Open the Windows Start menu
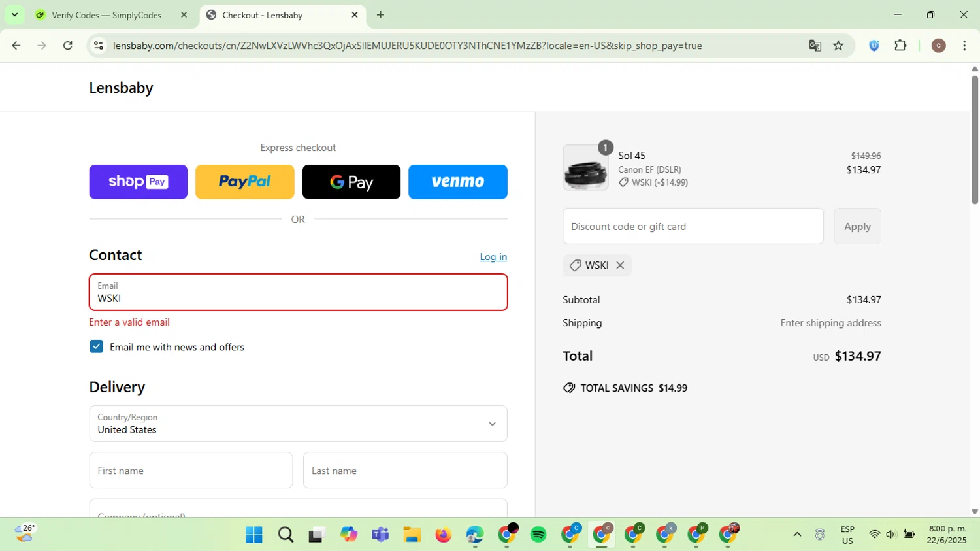This screenshot has width=980, height=551. coord(253,535)
